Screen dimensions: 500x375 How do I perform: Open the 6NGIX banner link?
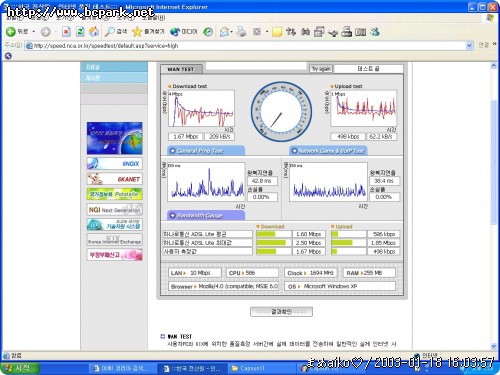[114, 164]
